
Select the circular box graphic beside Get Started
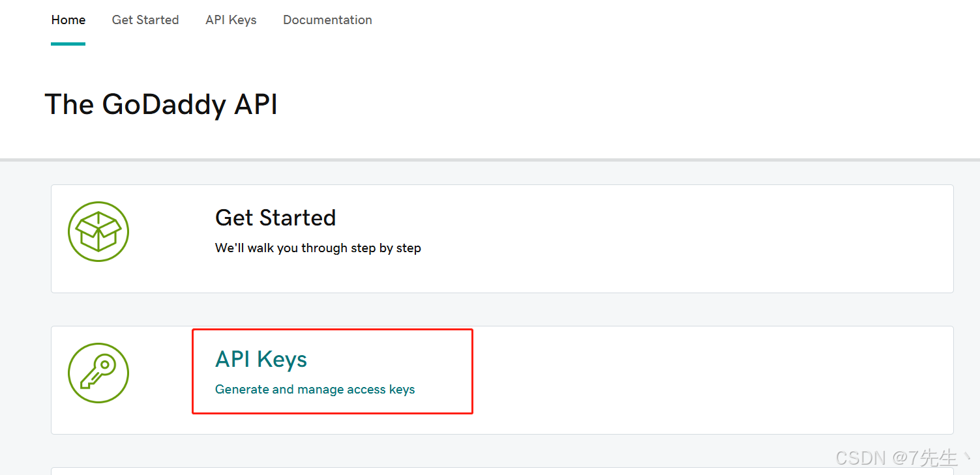point(98,231)
